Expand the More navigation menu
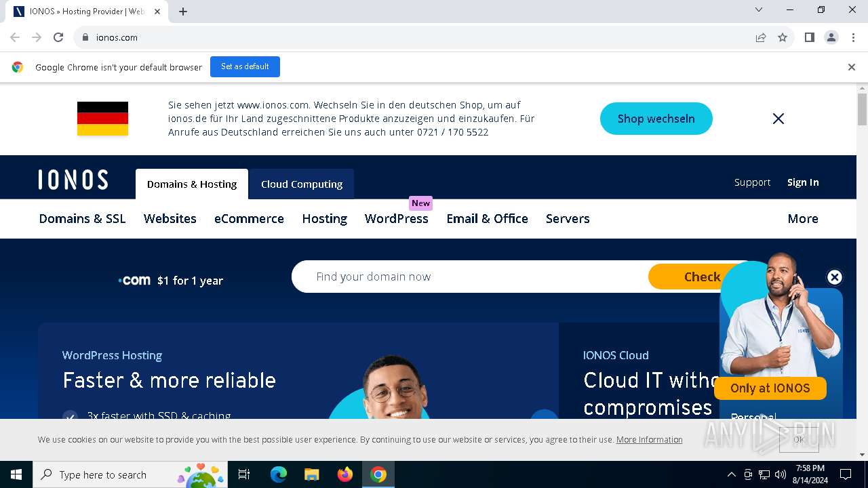The width and height of the screenshot is (868, 488). pos(803,219)
